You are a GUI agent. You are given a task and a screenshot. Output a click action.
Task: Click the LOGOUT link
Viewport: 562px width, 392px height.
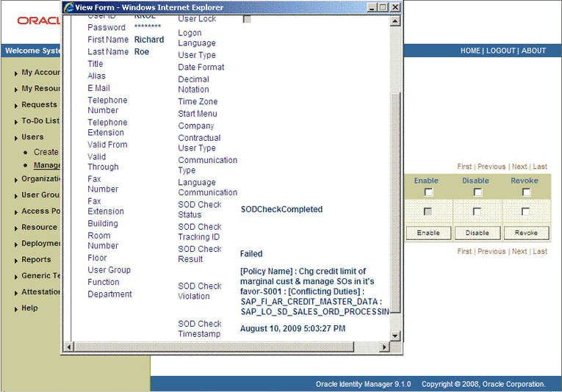pyautogui.click(x=501, y=51)
